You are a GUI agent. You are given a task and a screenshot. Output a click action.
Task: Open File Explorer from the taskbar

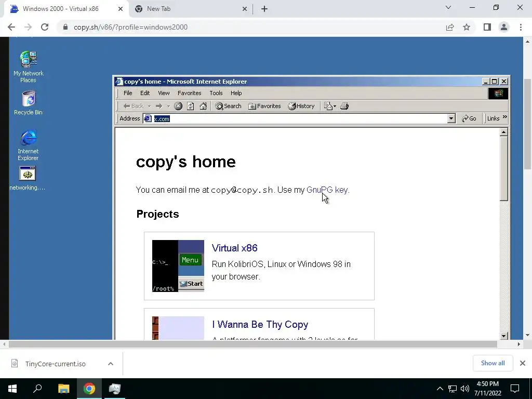coord(63,389)
